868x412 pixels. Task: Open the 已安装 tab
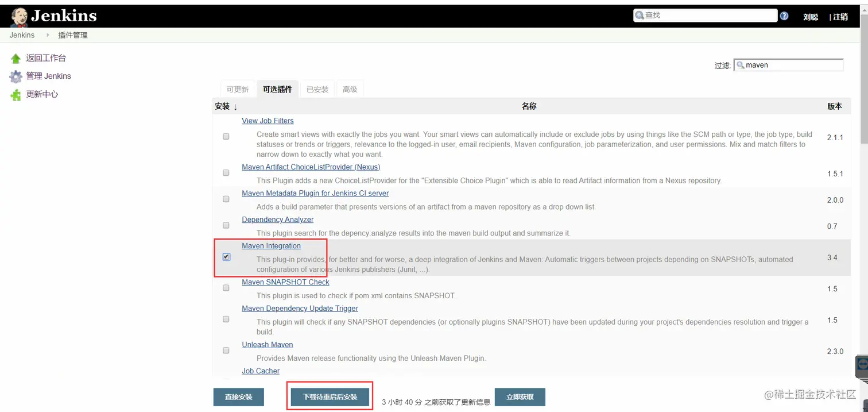[x=317, y=89]
